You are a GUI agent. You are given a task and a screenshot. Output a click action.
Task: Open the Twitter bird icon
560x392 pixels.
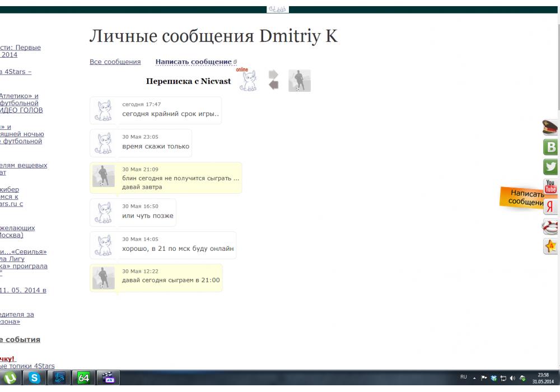tap(550, 167)
